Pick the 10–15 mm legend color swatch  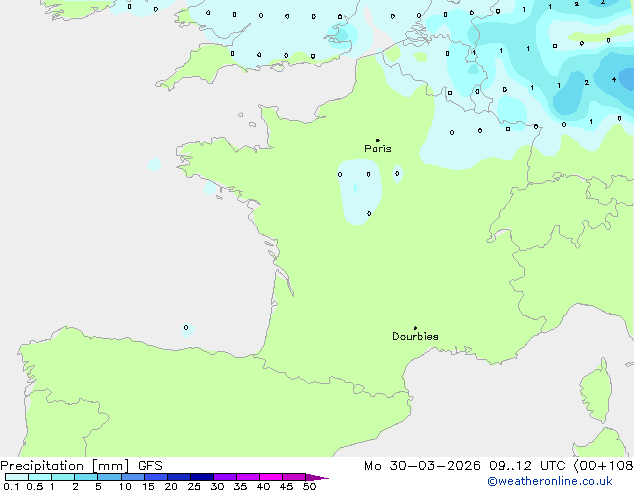tap(133, 477)
